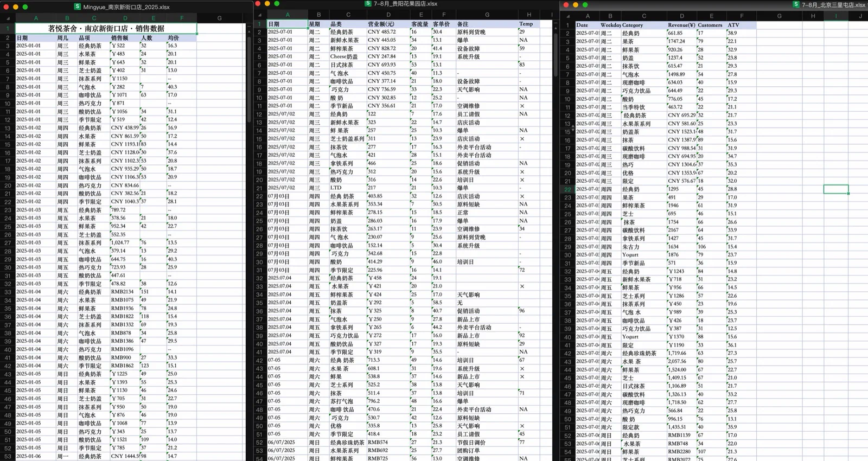This screenshot has height=461, width=868.
Task: Select column G header in the 南京新街口店 window
Action: [219, 18]
